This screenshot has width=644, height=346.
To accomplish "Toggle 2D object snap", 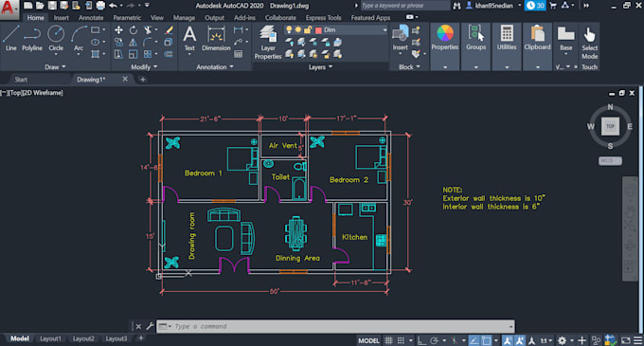I will click(486, 340).
